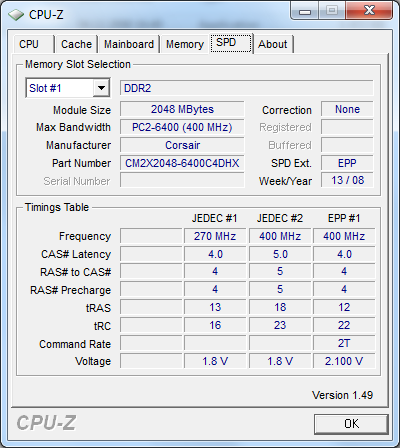Click the Version 1.49 label
Screen dimensions: 400x448
(342, 395)
